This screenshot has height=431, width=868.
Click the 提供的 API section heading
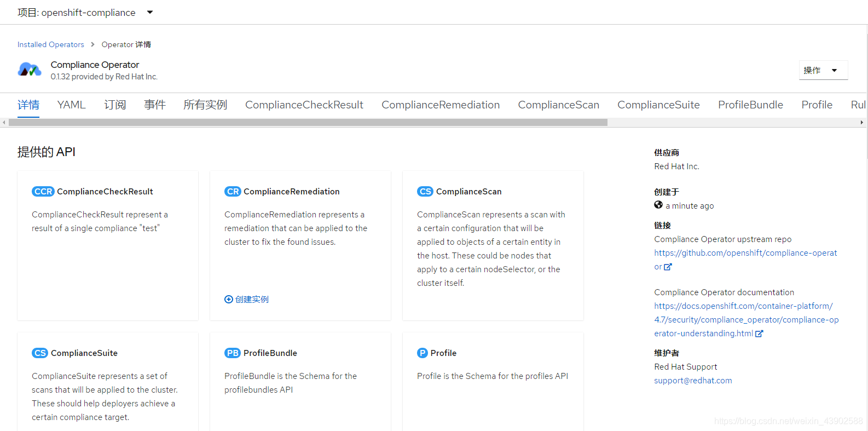[47, 152]
